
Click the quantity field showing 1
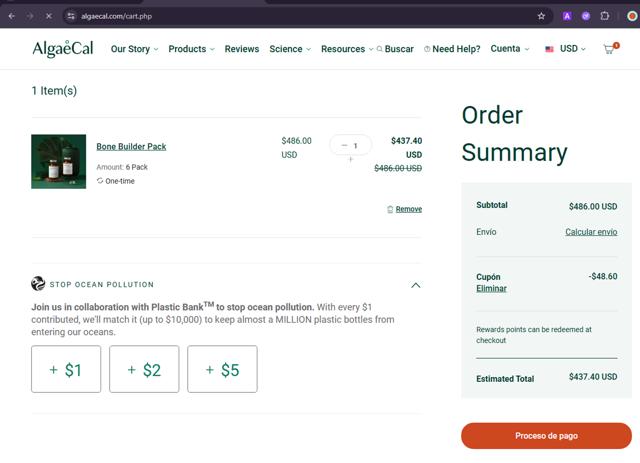point(356,146)
